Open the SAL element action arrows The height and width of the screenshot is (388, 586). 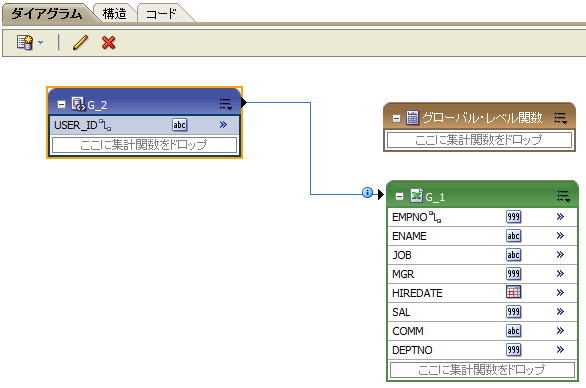[x=560, y=311]
